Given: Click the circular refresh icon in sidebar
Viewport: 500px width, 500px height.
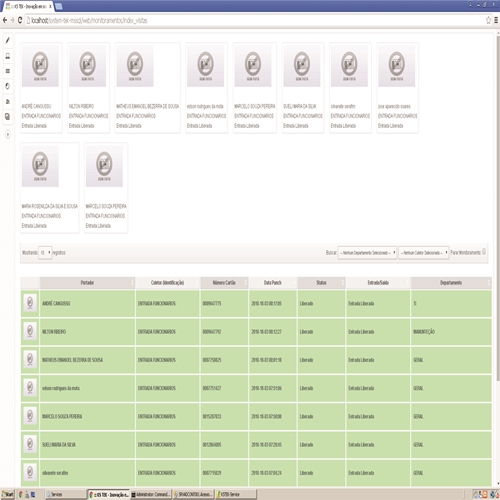Looking at the screenshot, I should click(8, 86).
